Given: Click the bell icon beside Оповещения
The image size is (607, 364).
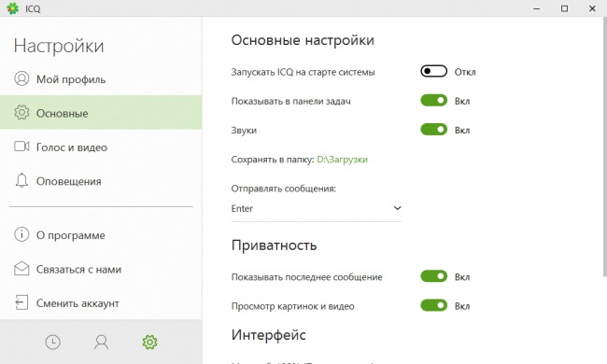Looking at the screenshot, I should pos(21,180).
